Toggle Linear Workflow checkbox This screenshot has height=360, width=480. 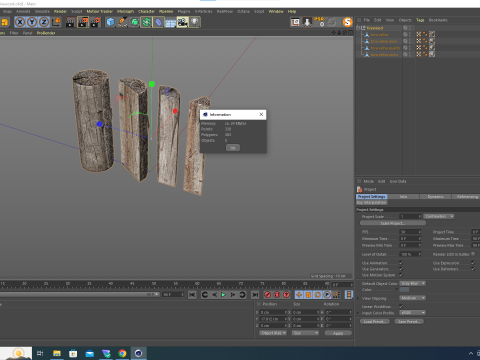[401, 306]
